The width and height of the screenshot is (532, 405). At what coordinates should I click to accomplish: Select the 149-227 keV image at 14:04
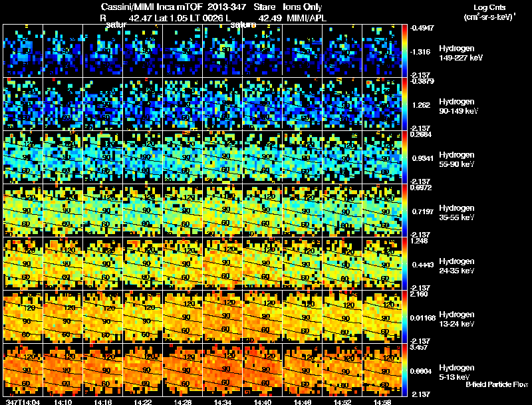tap(23, 51)
